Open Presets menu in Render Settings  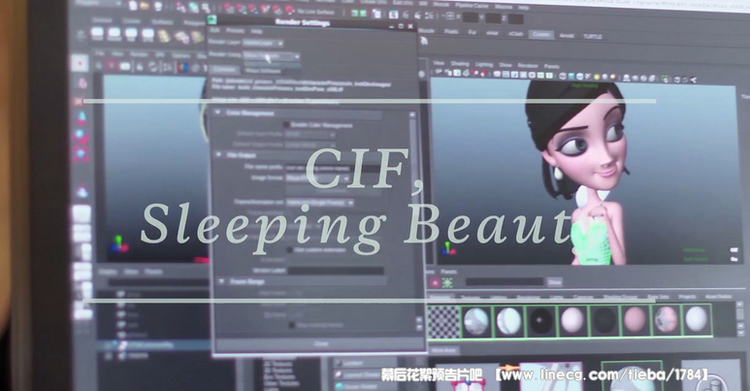pyautogui.click(x=235, y=31)
